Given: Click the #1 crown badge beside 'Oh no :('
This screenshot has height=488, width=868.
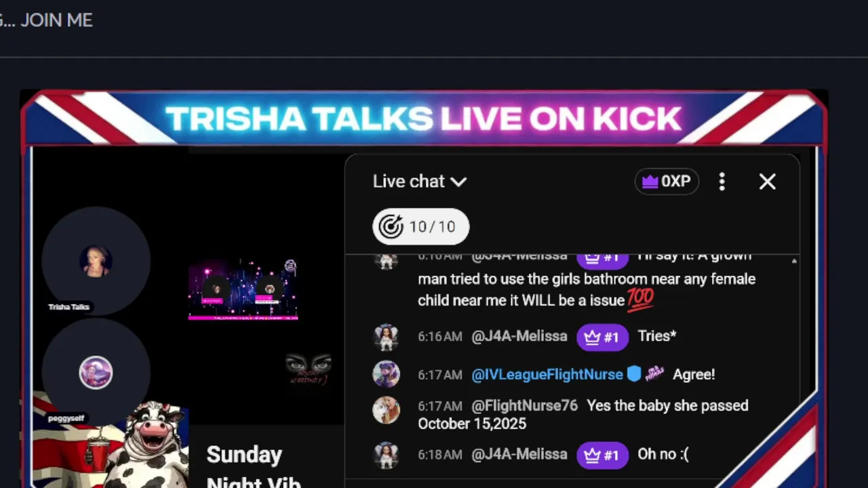Looking at the screenshot, I should click(x=602, y=455).
